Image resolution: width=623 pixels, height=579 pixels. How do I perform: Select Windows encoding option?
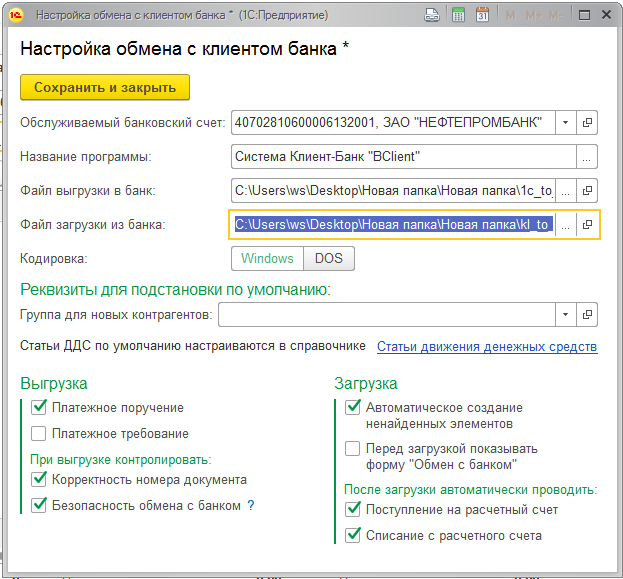(x=267, y=259)
